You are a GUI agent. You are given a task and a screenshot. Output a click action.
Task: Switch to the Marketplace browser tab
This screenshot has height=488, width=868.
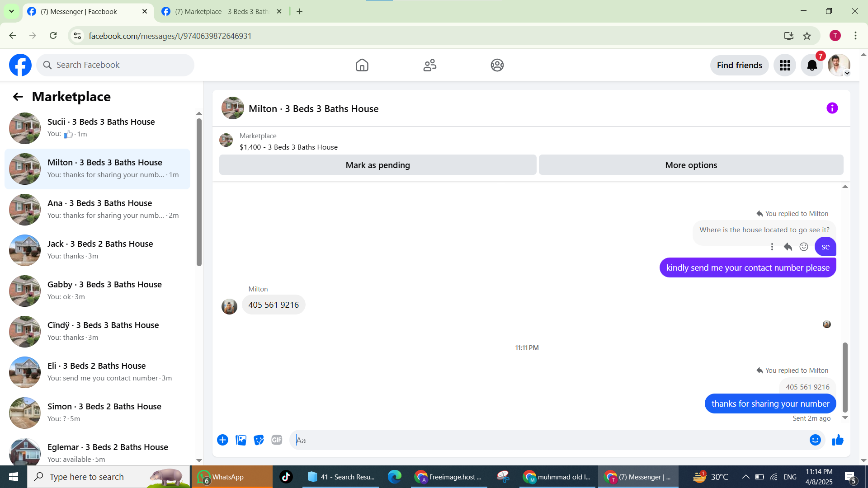pos(222,11)
